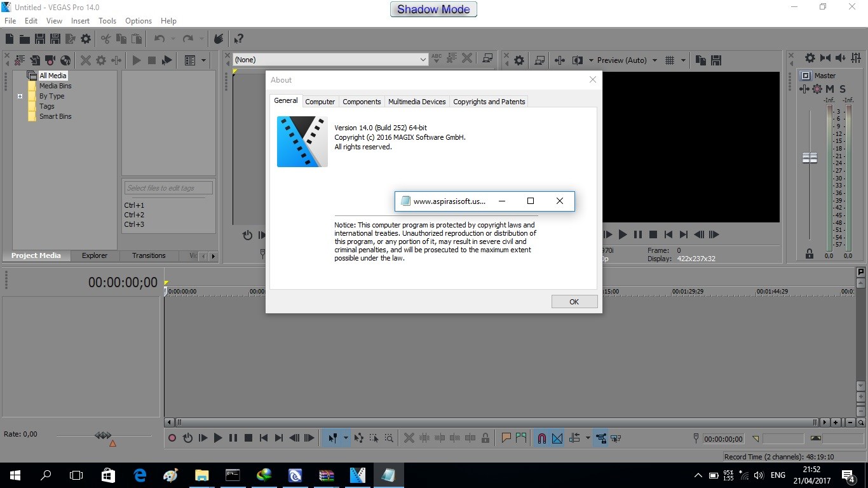This screenshot has height=488, width=868.
Task: Click the Rate scrub slider control
Action: (103, 435)
